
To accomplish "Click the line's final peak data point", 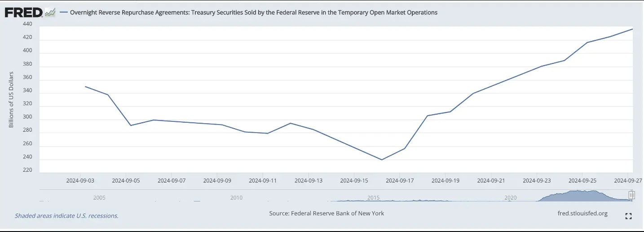I will point(632,29).
